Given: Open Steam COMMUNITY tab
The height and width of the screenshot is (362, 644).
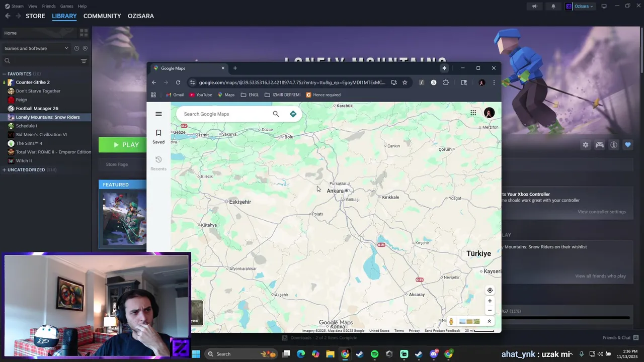Looking at the screenshot, I should point(102,16).
